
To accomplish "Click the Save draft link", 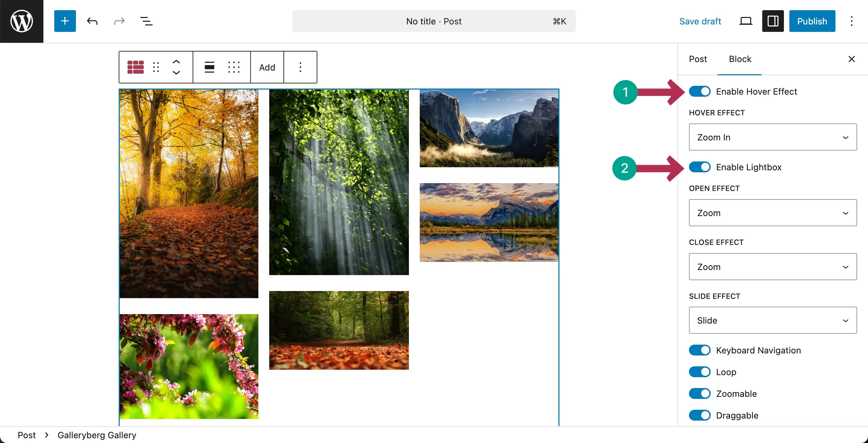I will click(700, 21).
